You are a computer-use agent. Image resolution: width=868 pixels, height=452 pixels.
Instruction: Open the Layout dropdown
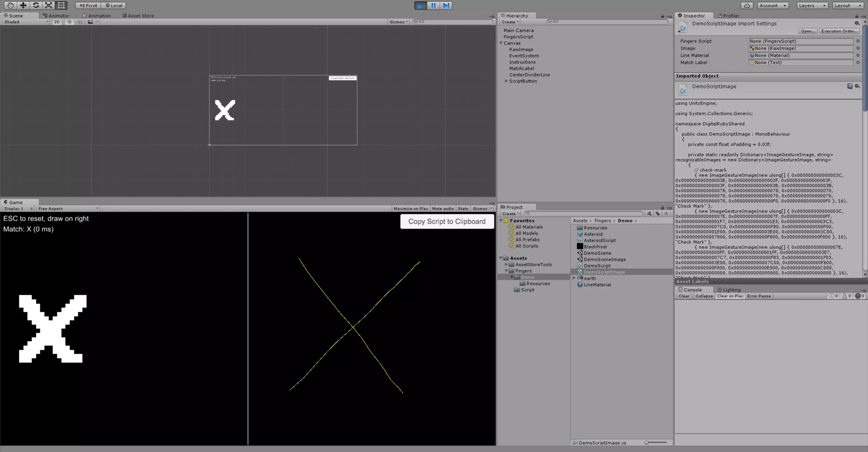(848, 5)
